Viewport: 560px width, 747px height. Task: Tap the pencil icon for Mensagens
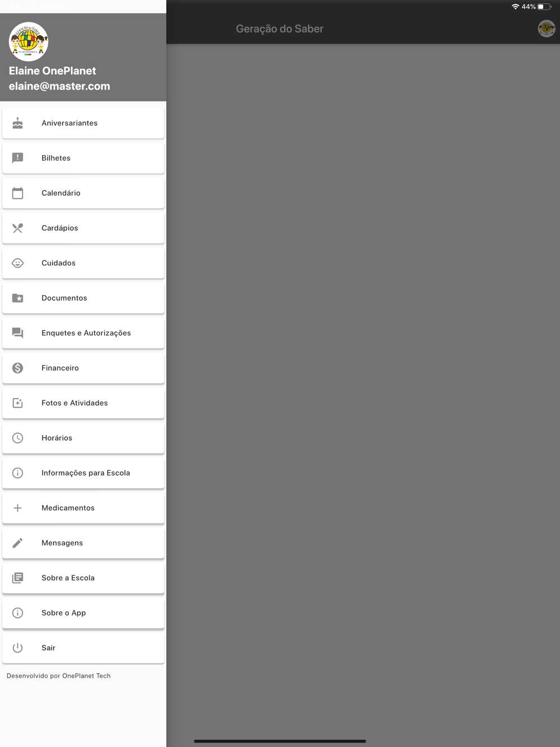[x=18, y=543]
